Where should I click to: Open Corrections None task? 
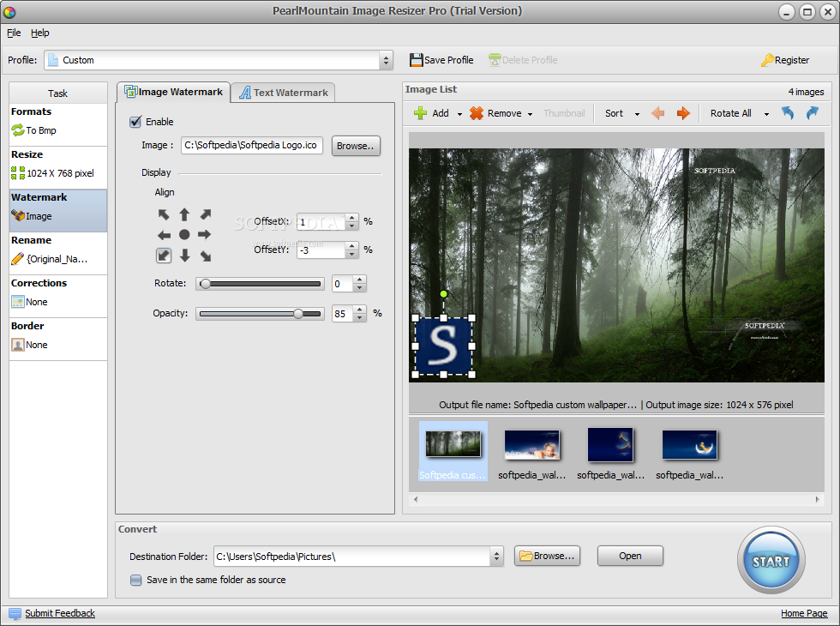58,296
